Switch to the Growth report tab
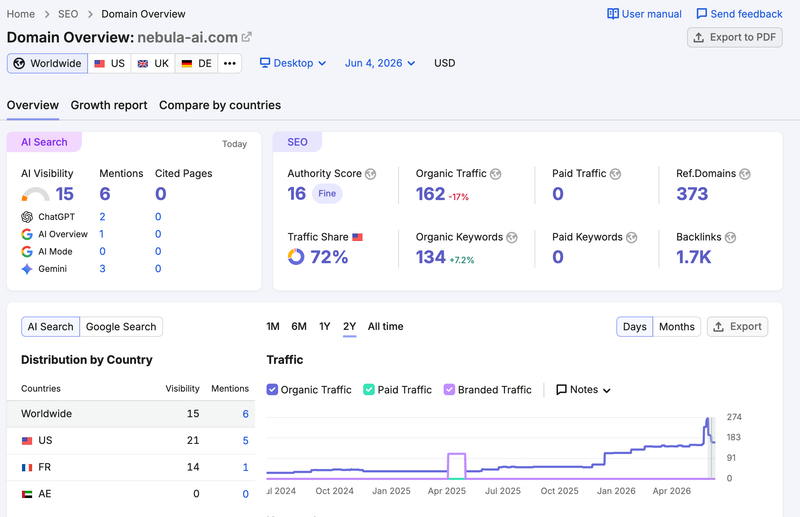800x517 pixels. point(109,105)
